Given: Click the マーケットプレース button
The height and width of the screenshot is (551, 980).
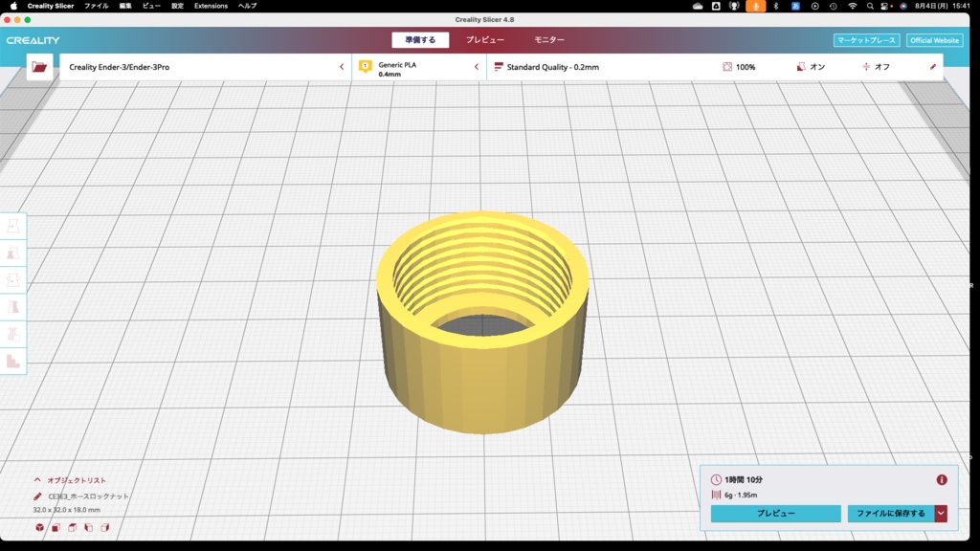Looking at the screenshot, I should pos(866,40).
